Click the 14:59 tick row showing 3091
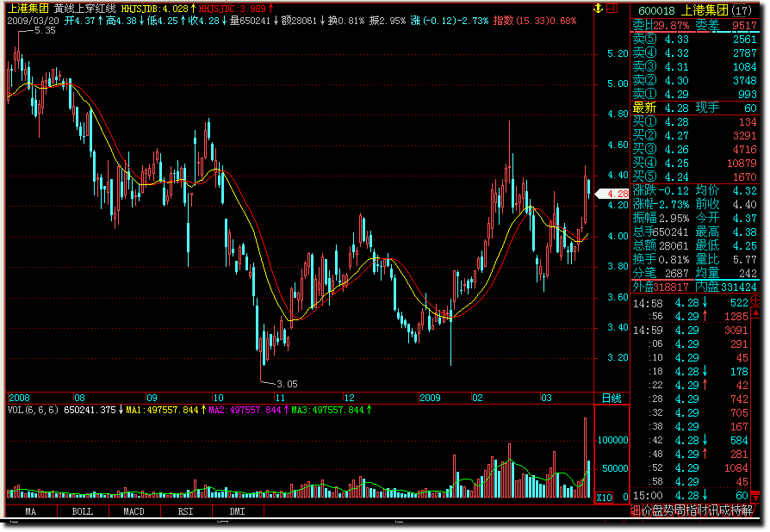 coord(691,331)
